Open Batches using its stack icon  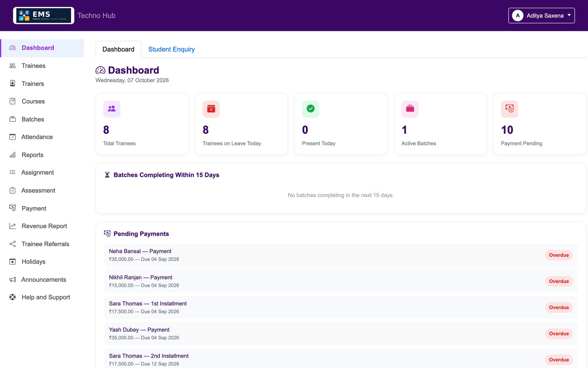click(x=12, y=119)
